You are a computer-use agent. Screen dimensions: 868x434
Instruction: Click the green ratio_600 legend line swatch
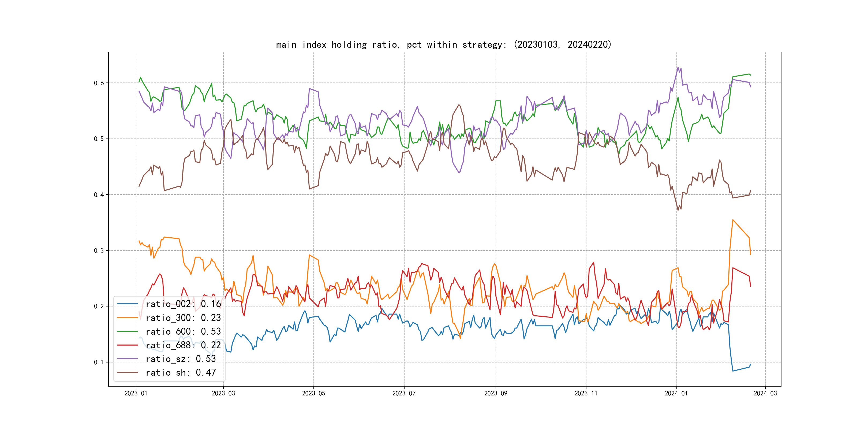[127, 332]
